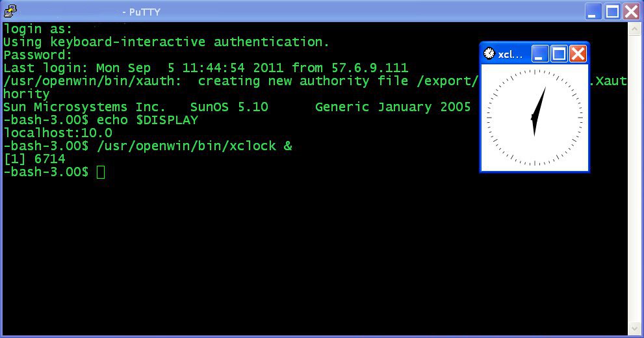Click the 'localhost:10.0' output
This screenshot has width=644, height=338.
pyautogui.click(x=58, y=133)
